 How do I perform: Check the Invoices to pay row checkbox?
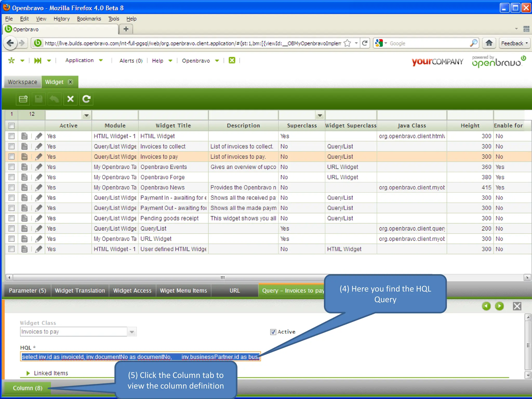pos(11,157)
